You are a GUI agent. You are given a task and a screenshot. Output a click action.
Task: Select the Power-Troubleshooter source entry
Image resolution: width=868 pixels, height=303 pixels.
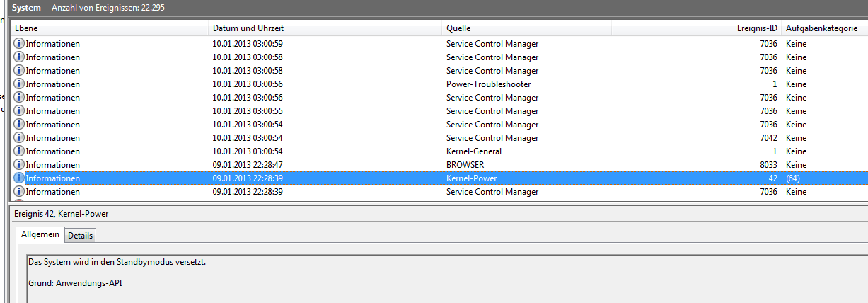pyautogui.click(x=488, y=84)
